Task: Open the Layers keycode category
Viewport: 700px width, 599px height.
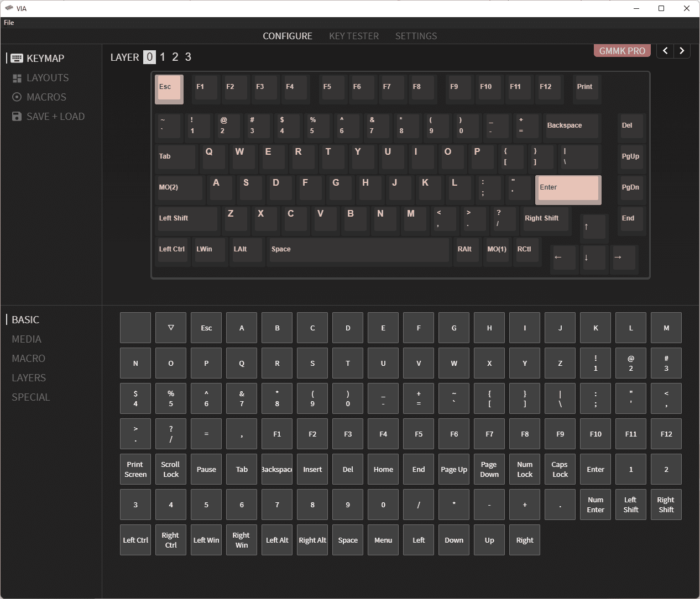Action: (x=29, y=378)
